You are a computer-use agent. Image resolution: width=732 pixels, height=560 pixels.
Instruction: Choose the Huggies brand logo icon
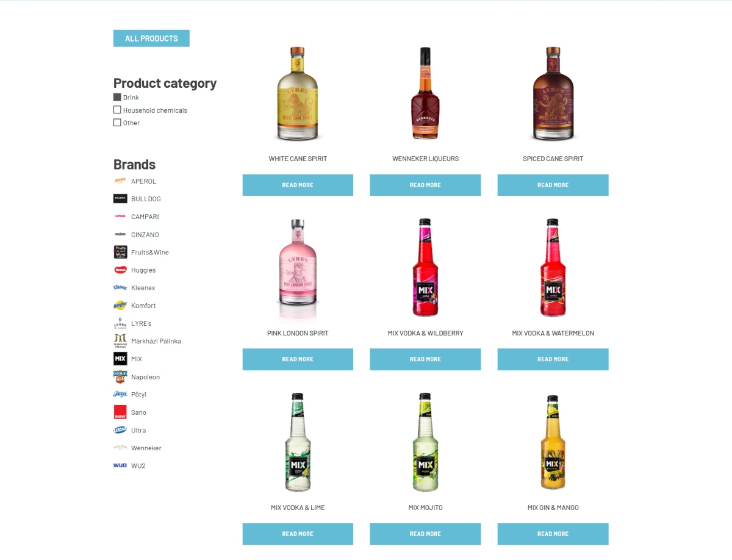coord(120,270)
